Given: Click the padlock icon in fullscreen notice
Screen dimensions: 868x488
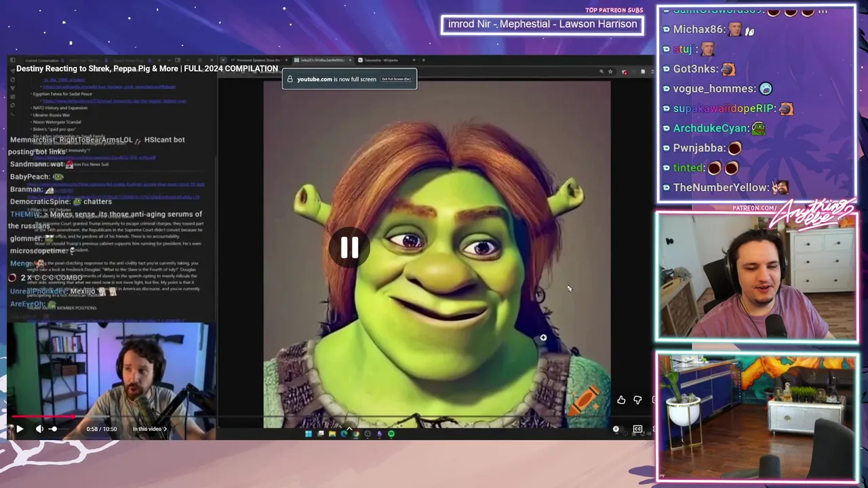Looking at the screenshot, I should [290, 79].
